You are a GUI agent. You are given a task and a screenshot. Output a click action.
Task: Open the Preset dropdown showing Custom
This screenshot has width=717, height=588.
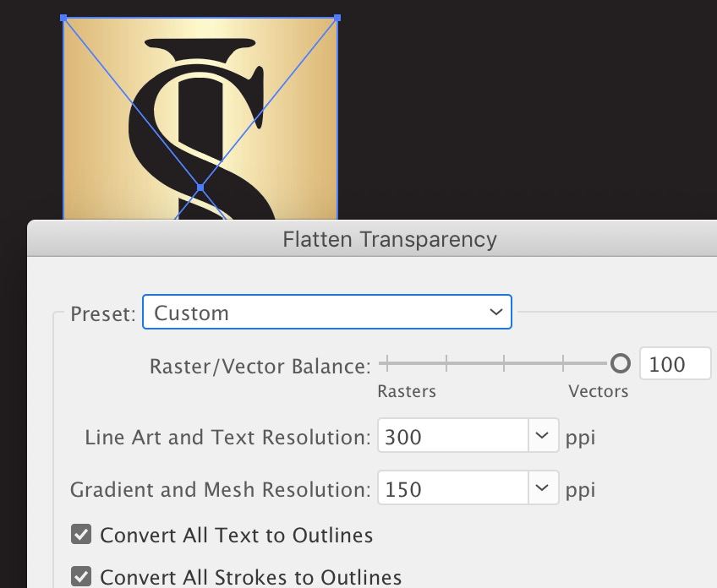pos(326,313)
